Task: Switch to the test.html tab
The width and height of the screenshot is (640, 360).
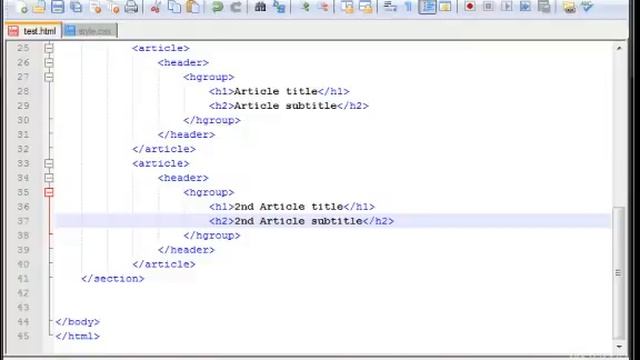Action: click(x=33, y=31)
